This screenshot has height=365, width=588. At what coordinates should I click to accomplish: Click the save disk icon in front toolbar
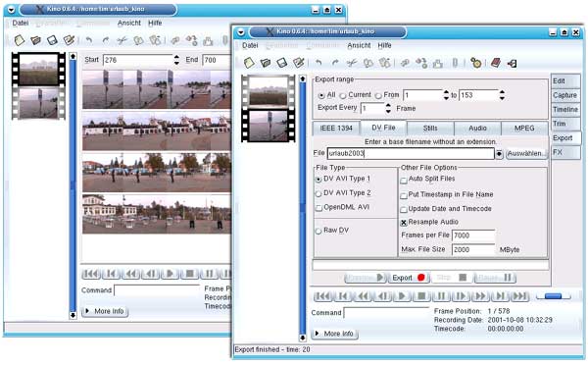tap(281, 63)
